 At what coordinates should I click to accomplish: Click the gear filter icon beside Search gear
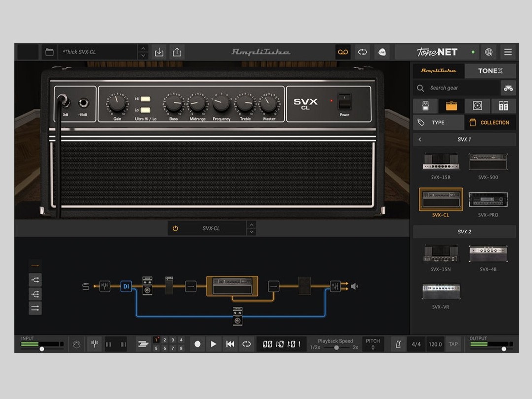(x=508, y=88)
